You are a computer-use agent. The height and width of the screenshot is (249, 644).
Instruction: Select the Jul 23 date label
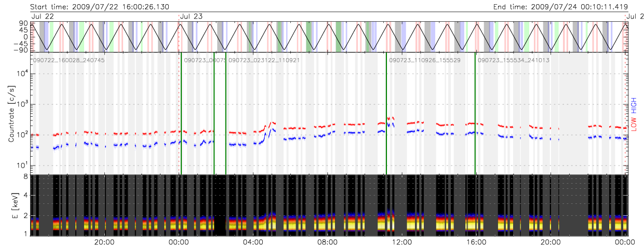coord(191,17)
